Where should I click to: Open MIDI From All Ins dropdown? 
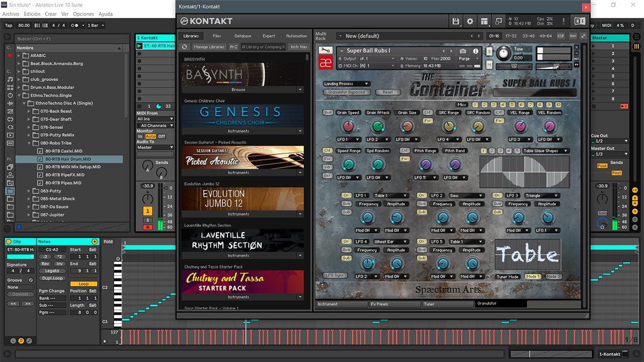click(x=156, y=119)
